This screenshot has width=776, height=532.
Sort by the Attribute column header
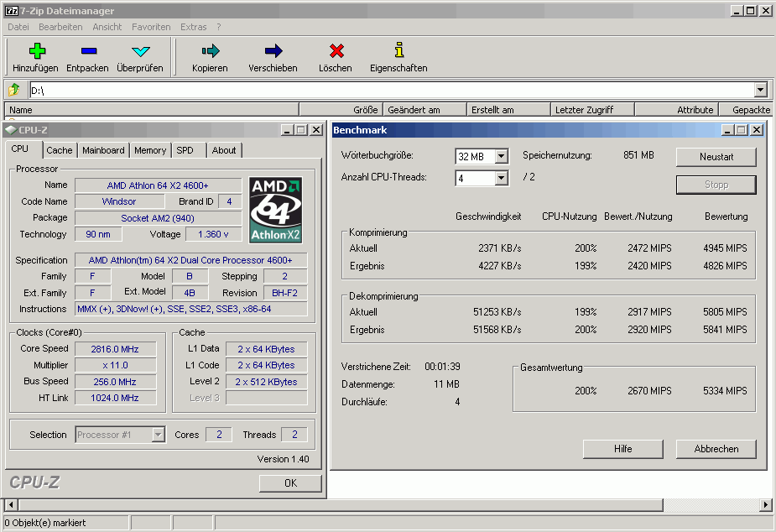[x=676, y=109]
